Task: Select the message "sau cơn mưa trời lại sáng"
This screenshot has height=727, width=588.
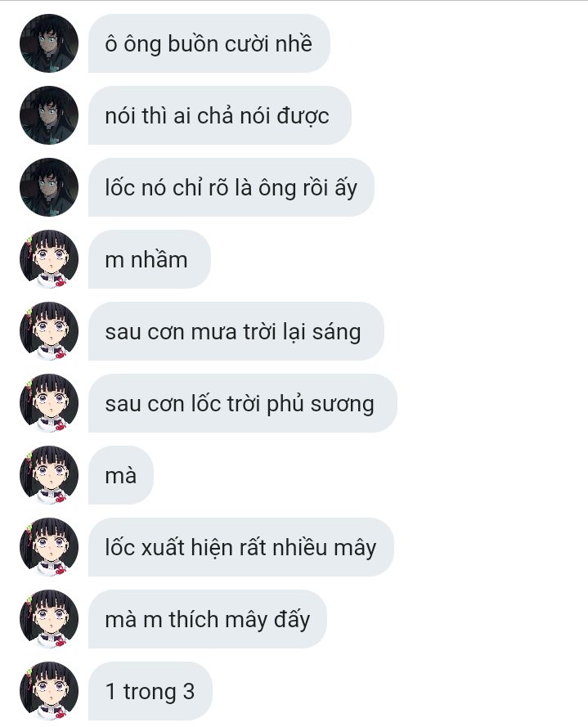Action: coord(236,331)
